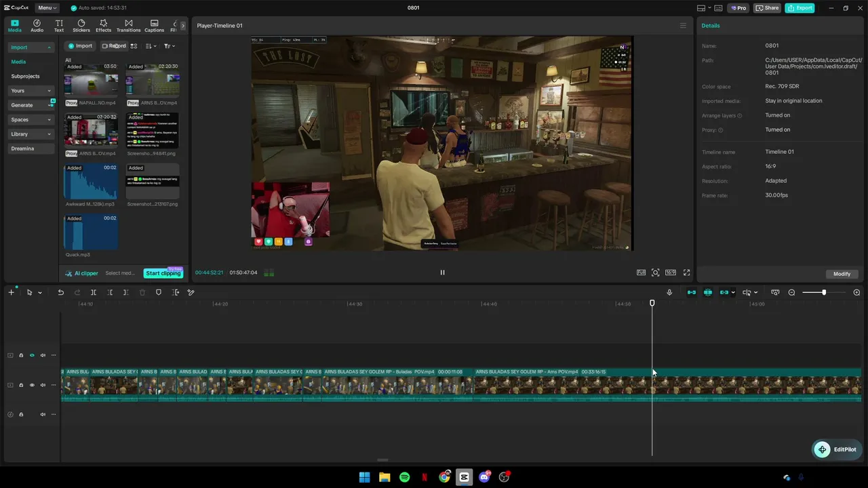Mute the bottom audio track
This screenshot has width=868, height=488.
pos(43,414)
